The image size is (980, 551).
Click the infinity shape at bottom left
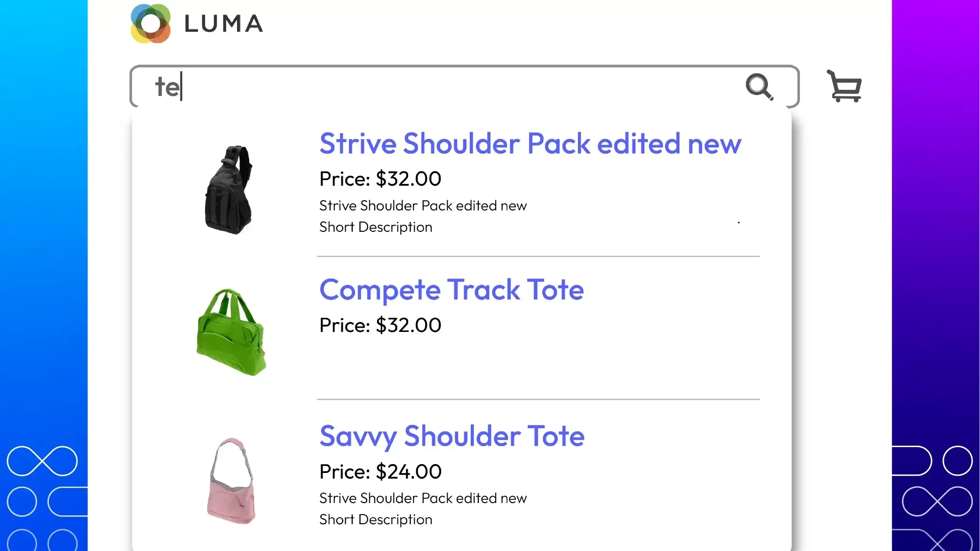tap(42, 461)
